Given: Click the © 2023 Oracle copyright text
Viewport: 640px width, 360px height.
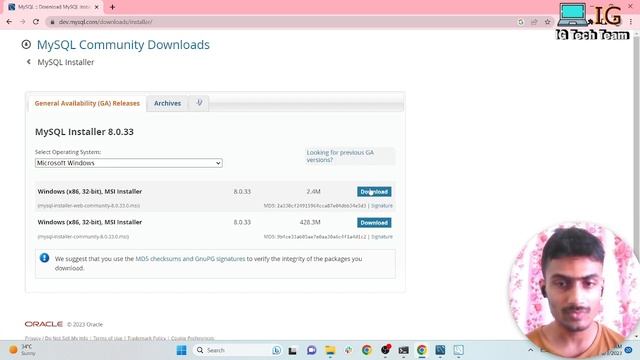Looking at the screenshot, I should 85,324.
